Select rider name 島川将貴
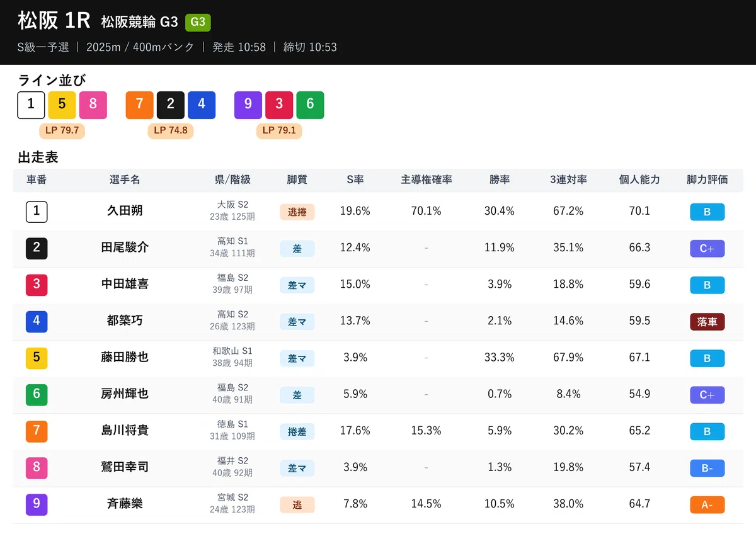 [x=125, y=430]
